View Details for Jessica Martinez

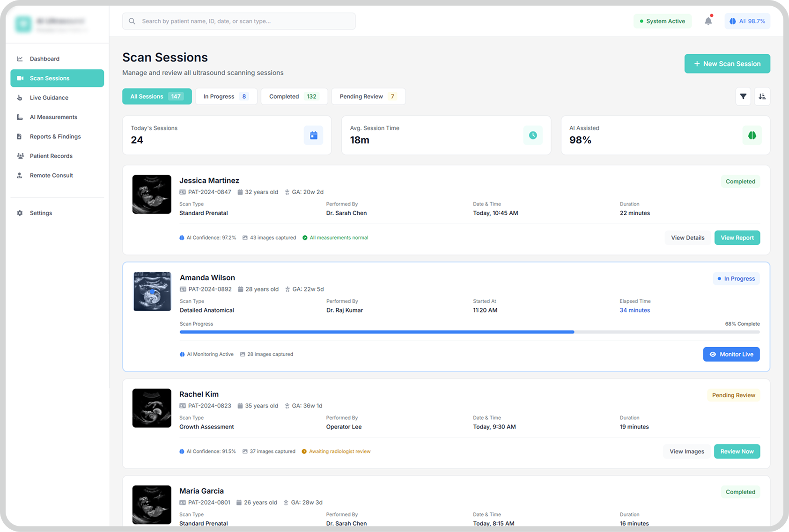[687, 238]
